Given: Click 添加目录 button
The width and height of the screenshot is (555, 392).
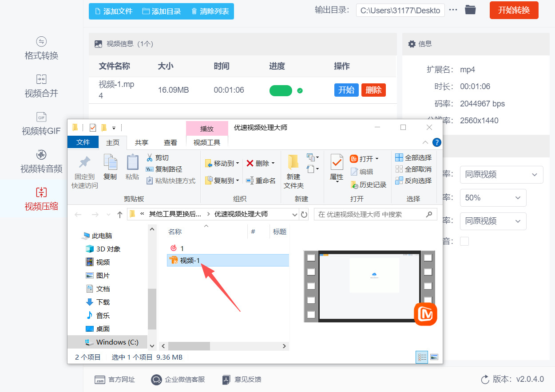Looking at the screenshot, I should (x=162, y=12).
